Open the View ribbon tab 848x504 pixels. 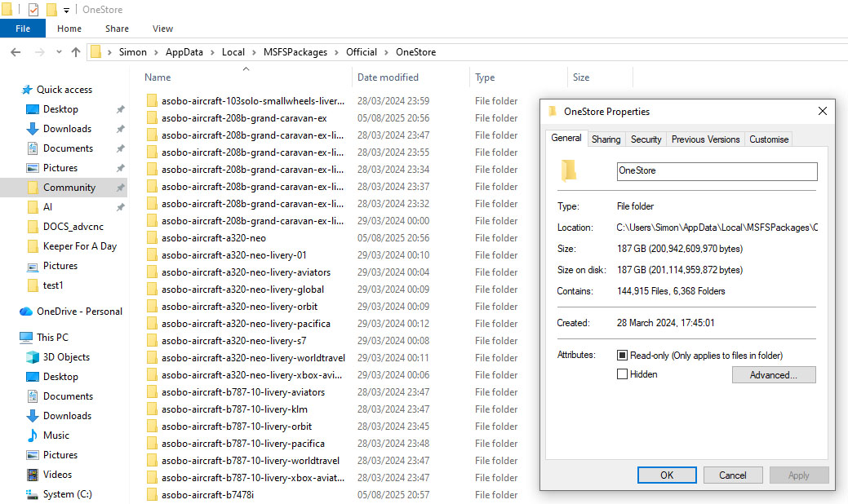(x=162, y=29)
